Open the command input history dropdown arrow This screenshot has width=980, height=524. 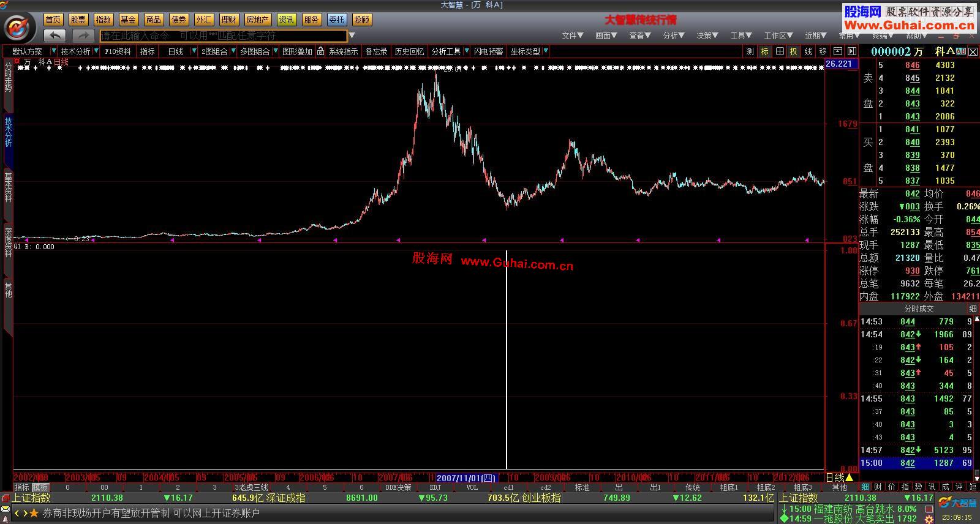pyautogui.click(x=352, y=36)
